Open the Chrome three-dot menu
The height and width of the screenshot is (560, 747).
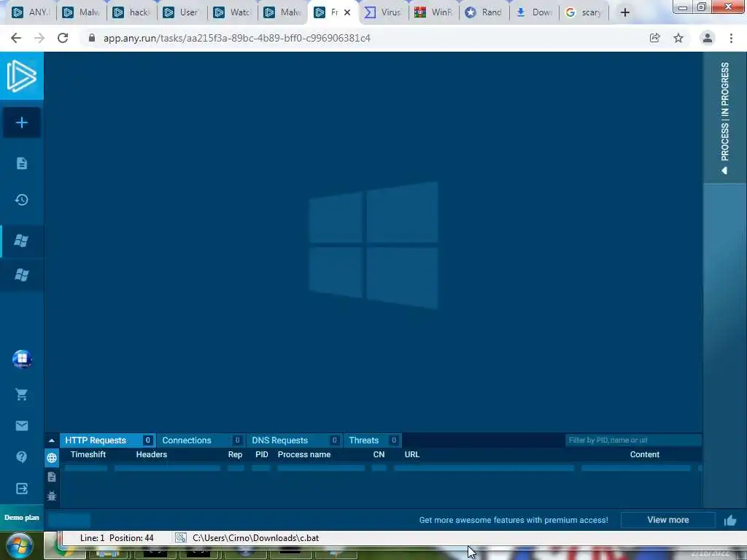[731, 38]
